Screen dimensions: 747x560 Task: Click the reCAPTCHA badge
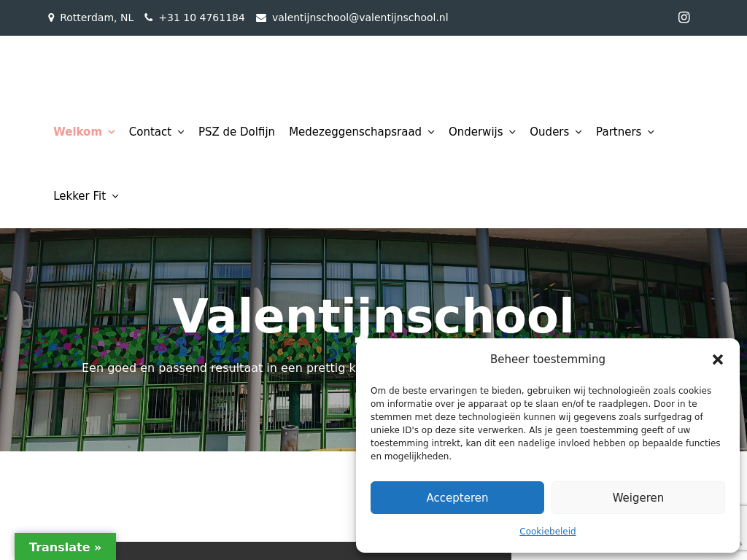coord(743,528)
